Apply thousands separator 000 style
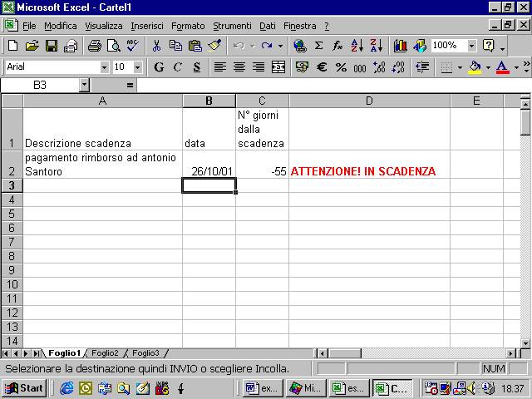This screenshot has height=399, width=532. click(360, 66)
